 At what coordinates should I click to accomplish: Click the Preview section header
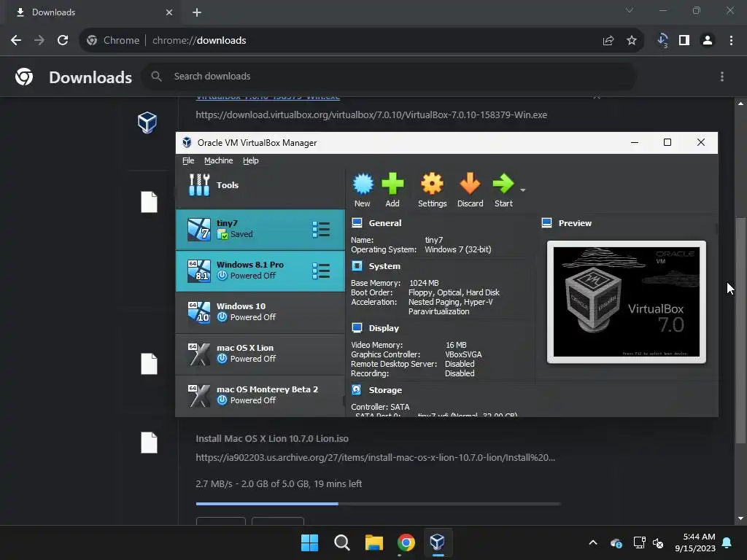pos(575,223)
